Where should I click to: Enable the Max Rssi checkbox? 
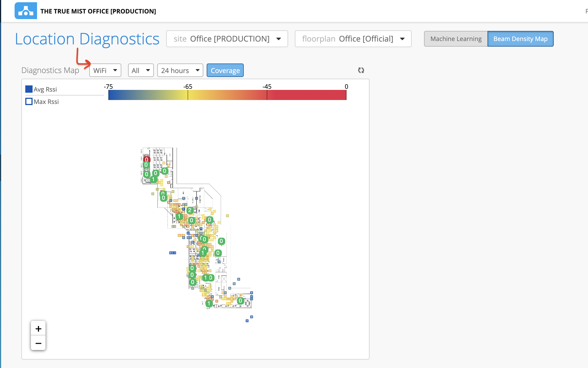(x=29, y=101)
